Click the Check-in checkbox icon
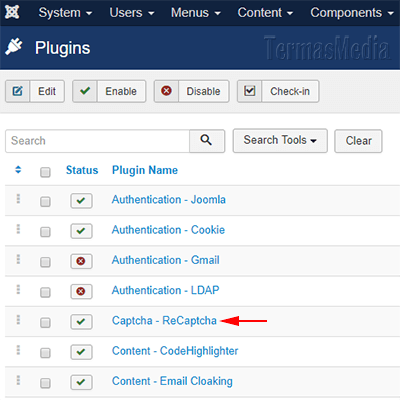 [250, 91]
